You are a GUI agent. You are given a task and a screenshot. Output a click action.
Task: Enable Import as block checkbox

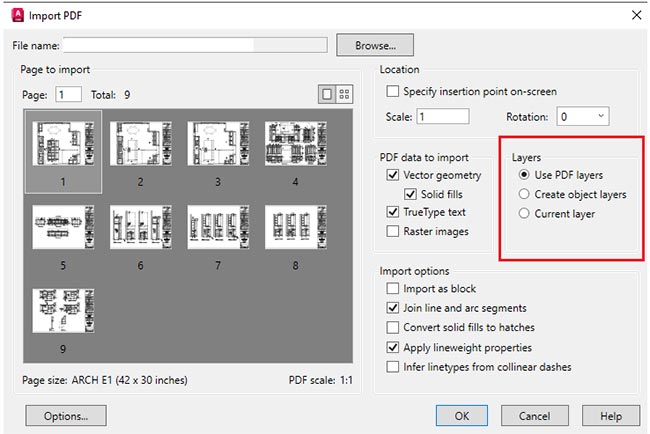[x=393, y=289]
